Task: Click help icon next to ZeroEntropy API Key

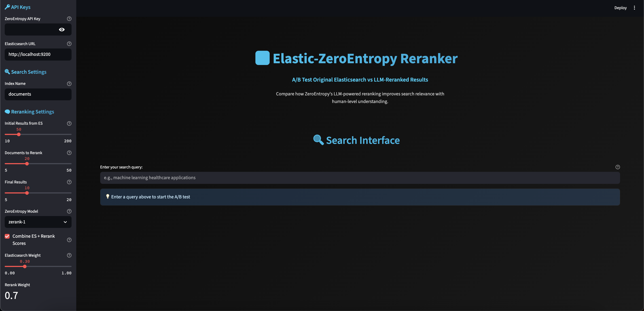Action: [69, 19]
